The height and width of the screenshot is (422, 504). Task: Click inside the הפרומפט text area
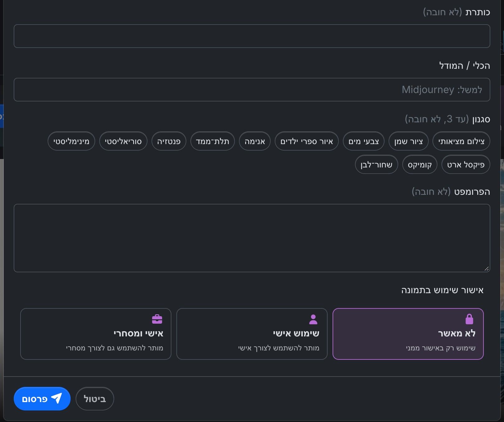click(x=252, y=238)
